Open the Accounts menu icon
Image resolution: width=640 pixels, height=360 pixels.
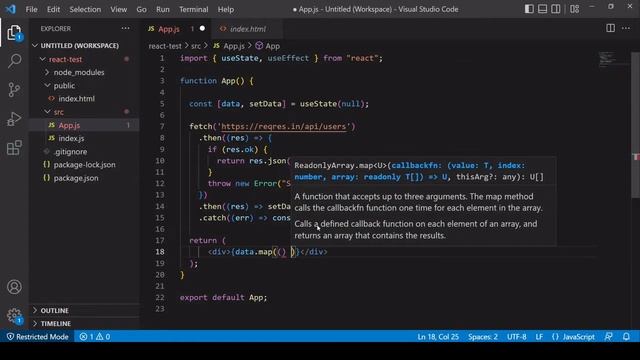point(14,287)
